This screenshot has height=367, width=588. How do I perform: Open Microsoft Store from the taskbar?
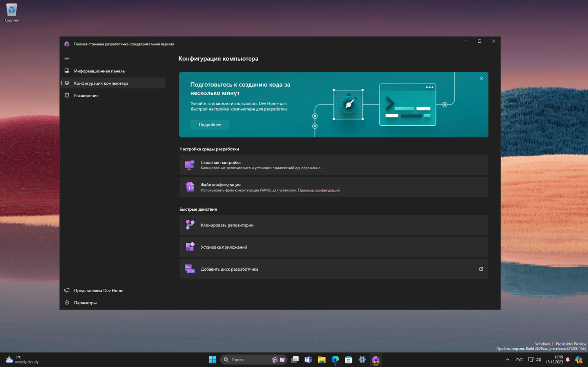[x=348, y=360]
